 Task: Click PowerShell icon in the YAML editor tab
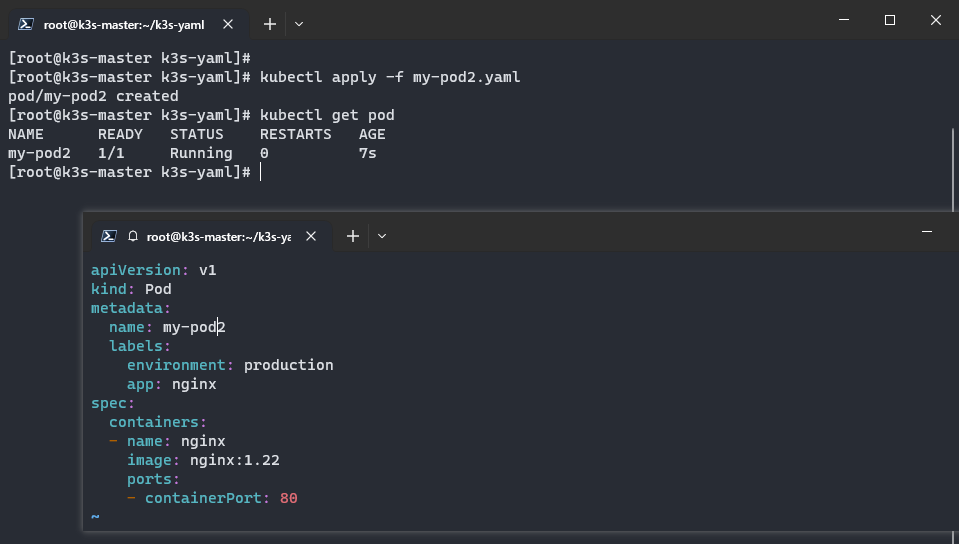[x=109, y=236]
